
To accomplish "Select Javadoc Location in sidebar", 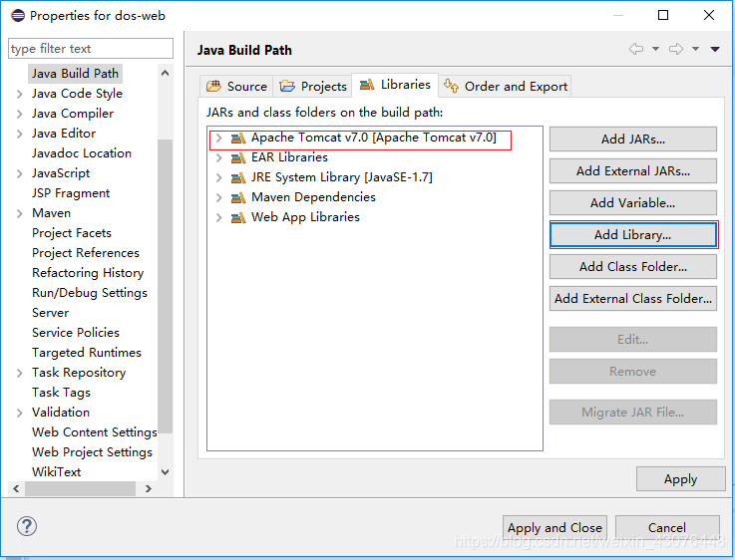I will tap(82, 153).
